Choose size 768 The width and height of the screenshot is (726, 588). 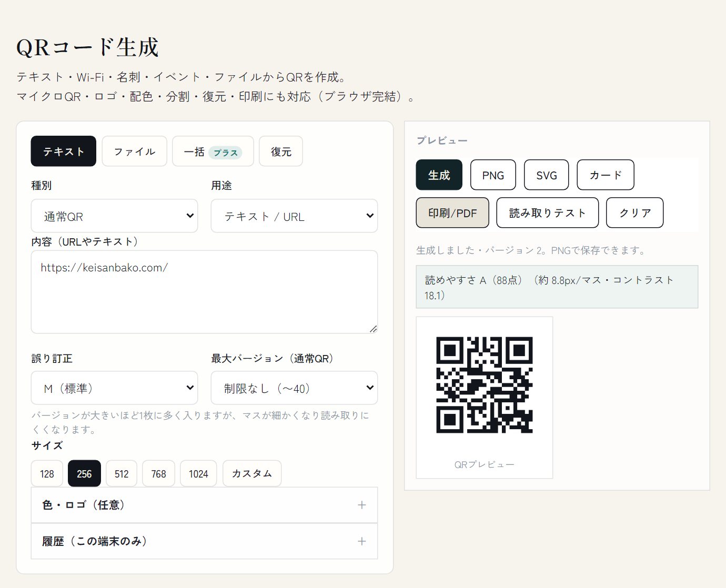pyautogui.click(x=159, y=474)
